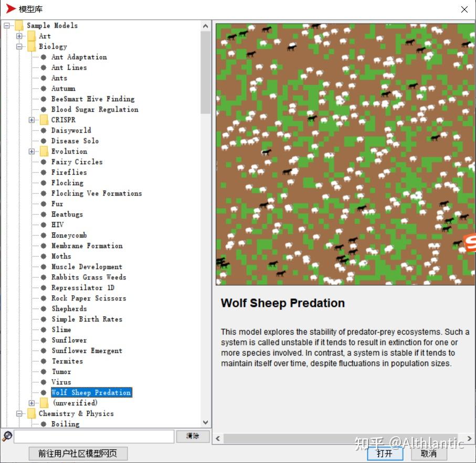Image resolution: width=476 pixels, height=463 pixels.
Task: Select the Moths model
Action: click(61, 256)
